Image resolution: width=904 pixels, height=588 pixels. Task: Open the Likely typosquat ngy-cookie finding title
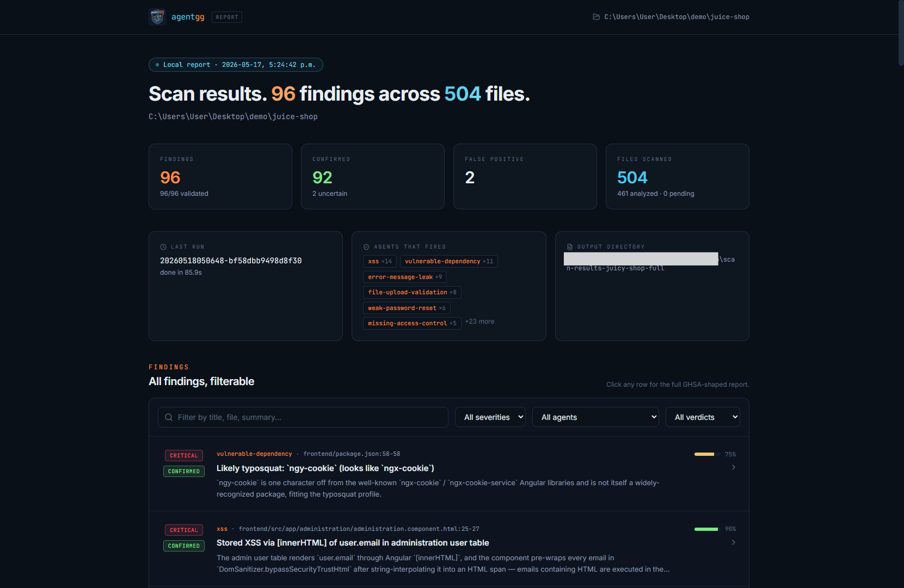[x=325, y=468]
